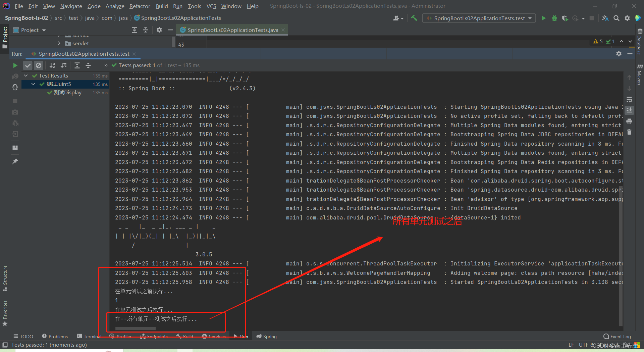This screenshot has width=644, height=352.
Task: Open profiler run dropdown arrow in toolbar
Action: pos(583,18)
